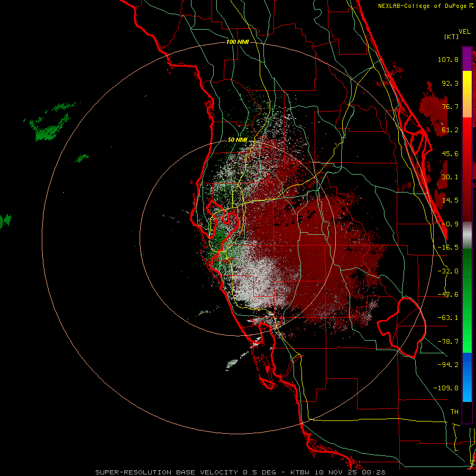Click the gray segment of velocity color bar

467,235
